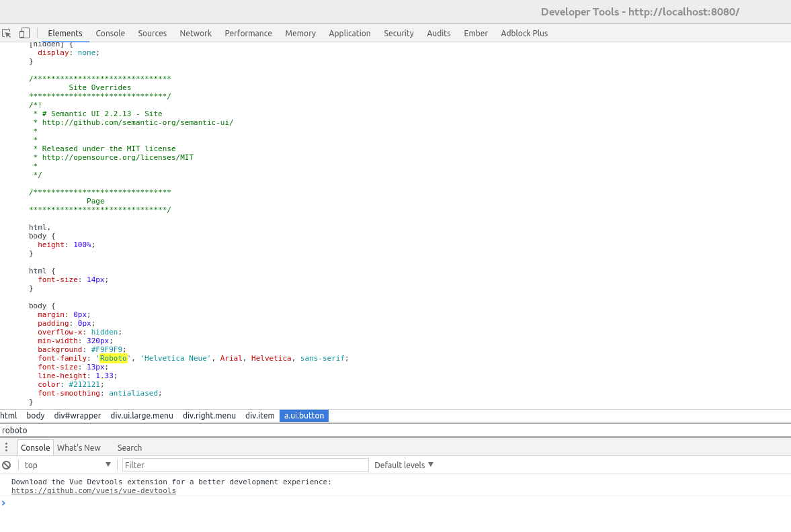Click the opensource.org MIT license URL
Screen dimensions: 791x532
118,157
